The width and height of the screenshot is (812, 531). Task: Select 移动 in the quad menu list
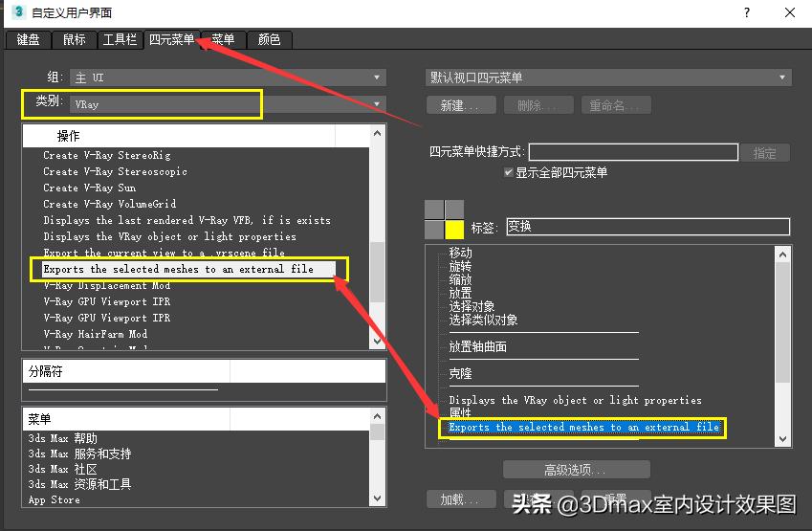(x=460, y=253)
